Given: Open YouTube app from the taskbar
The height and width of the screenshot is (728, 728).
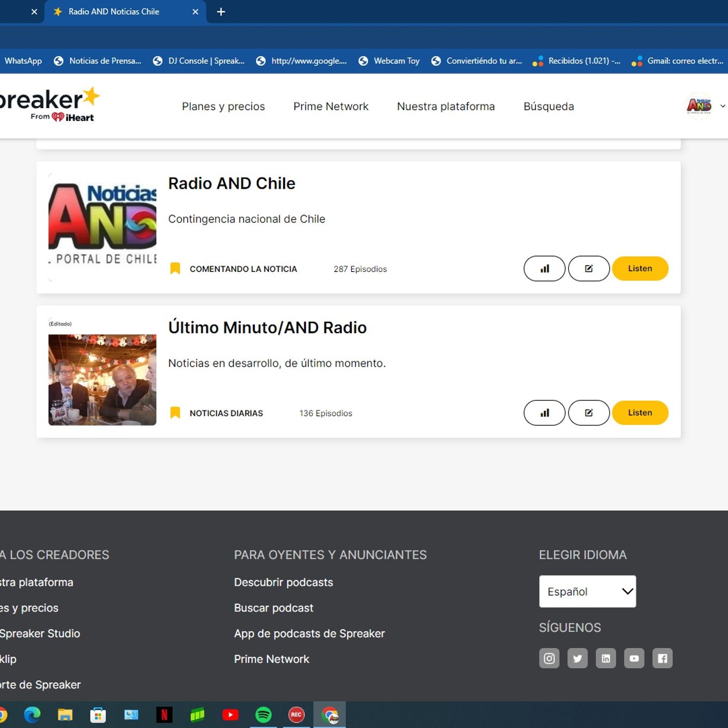Looking at the screenshot, I should (x=230, y=715).
